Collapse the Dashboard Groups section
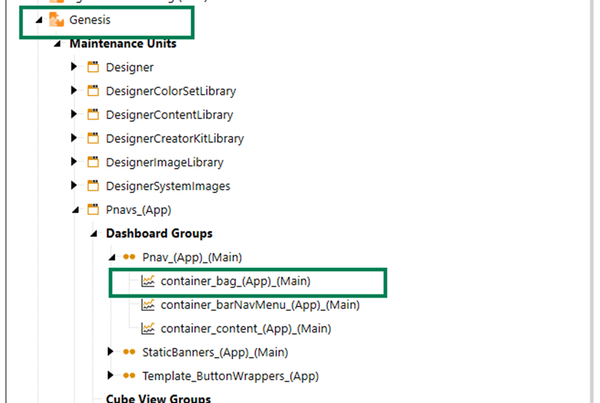The height and width of the screenshot is (403, 600). coord(92,234)
